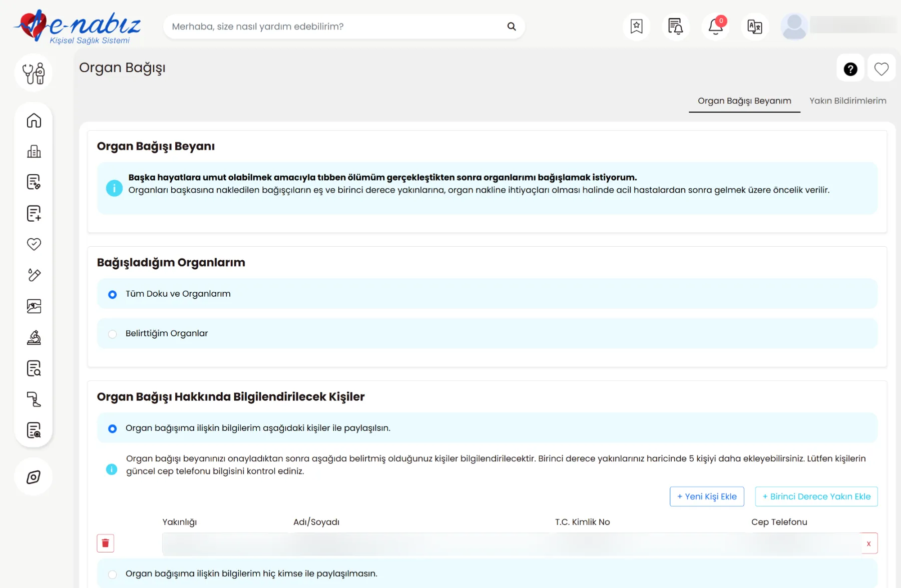Open the Organ Bağışı Beyanım tab
Image resolution: width=901 pixels, height=588 pixels.
click(x=744, y=101)
